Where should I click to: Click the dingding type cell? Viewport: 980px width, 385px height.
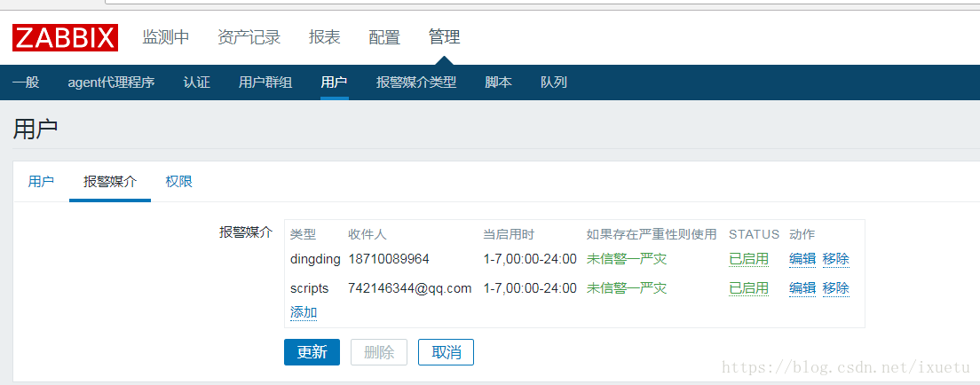tap(316, 259)
